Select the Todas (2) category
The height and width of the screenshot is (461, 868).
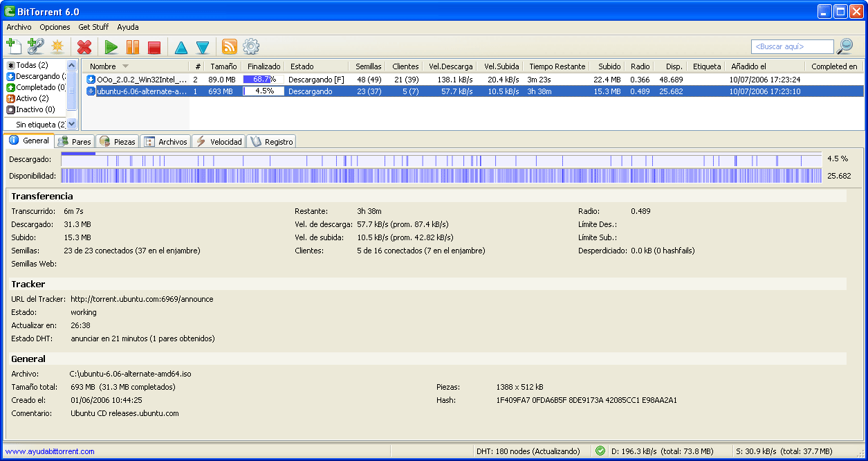[32, 65]
